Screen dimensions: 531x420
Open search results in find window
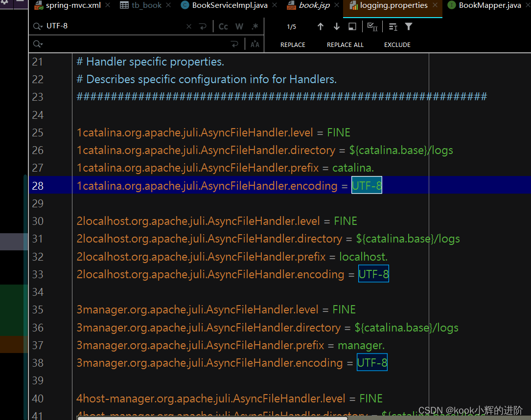[393, 27]
